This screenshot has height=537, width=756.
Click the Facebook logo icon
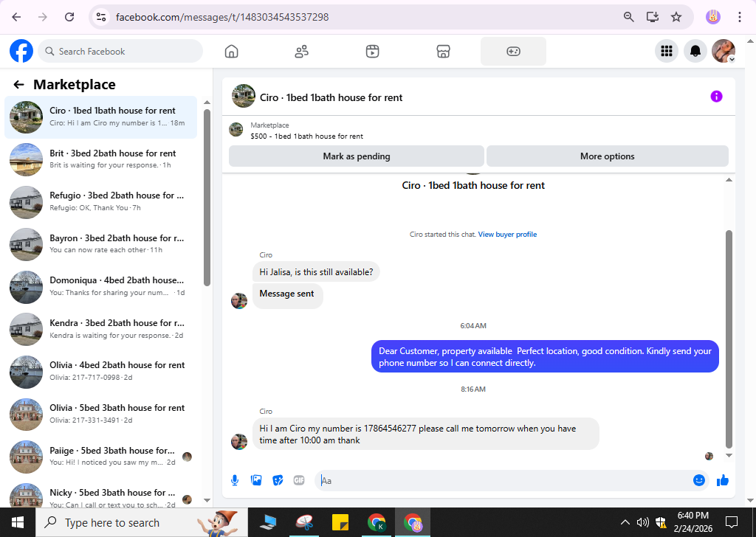pyautogui.click(x=21, y=51)
